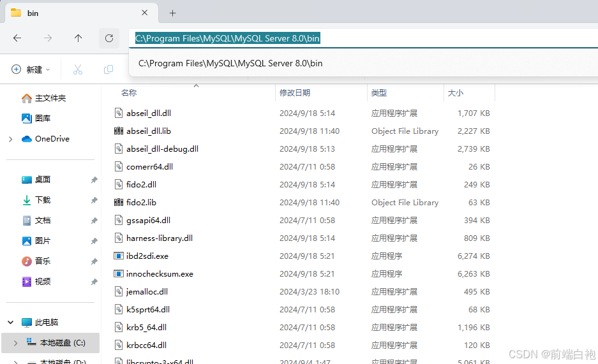Refresh the current folder view
The image size is (598, 364).
pyautogui.click(x=109, y=38)
